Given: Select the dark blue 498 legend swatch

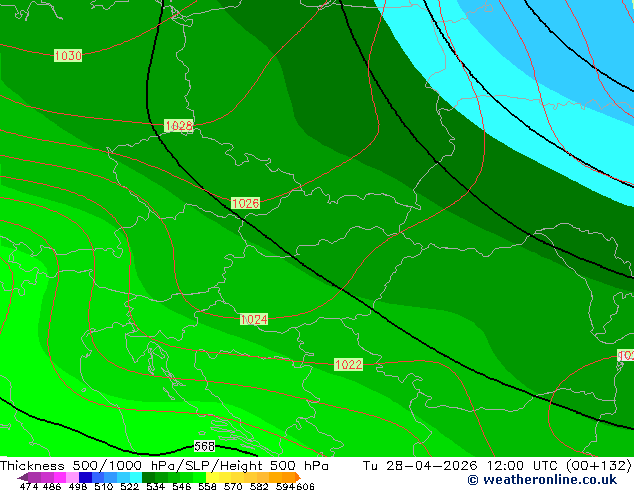Looking at the screenshot, I should 85,477.
